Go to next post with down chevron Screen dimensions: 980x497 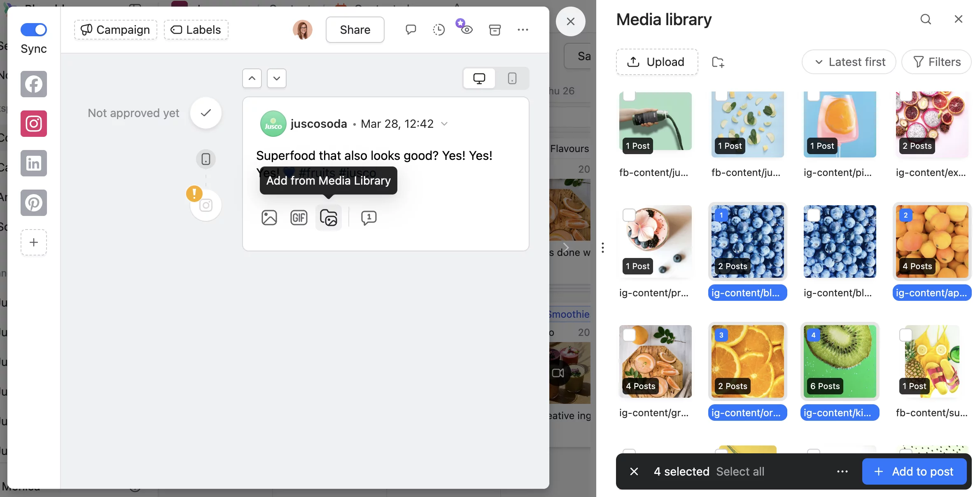(277, 78)
